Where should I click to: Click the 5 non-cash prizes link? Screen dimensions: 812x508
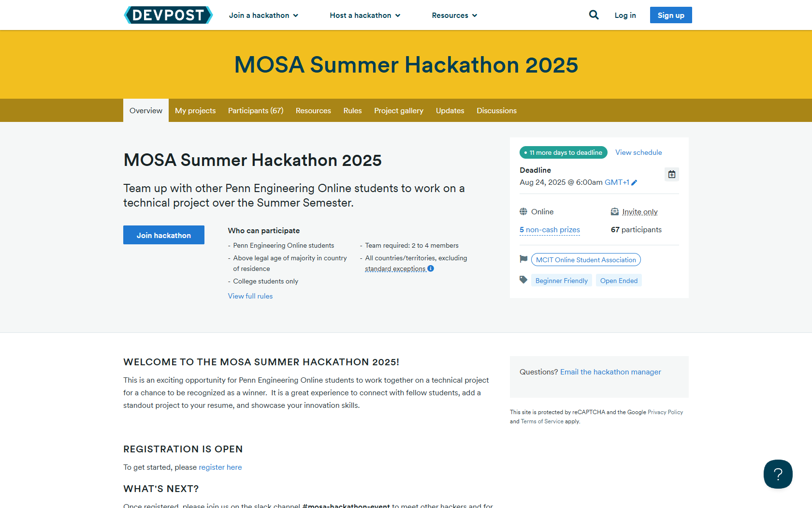point(550,230)
